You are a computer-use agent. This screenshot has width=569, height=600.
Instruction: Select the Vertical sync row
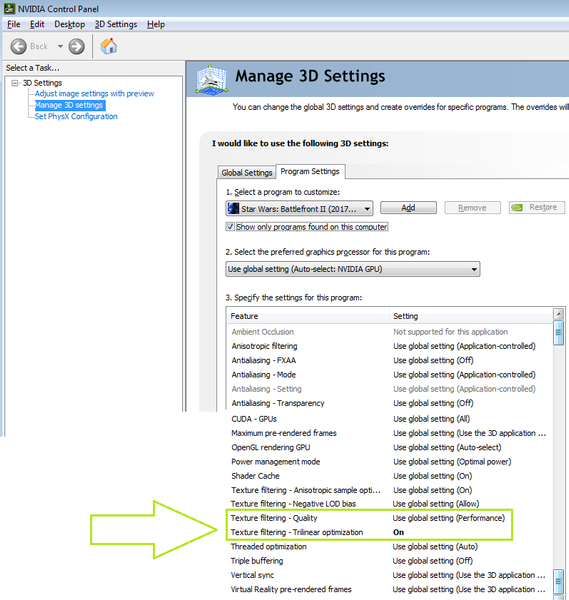(x=389, y=575)
